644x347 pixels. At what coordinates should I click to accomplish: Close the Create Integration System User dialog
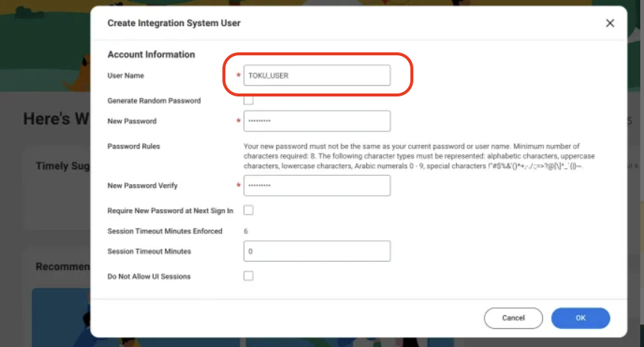(x=610, y=23)
